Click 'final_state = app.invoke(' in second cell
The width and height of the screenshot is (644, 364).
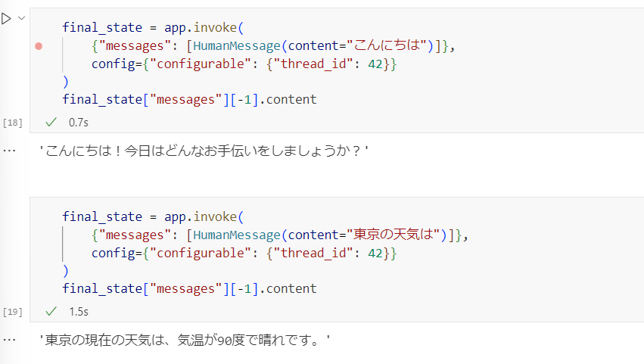[x=153, y=217]
